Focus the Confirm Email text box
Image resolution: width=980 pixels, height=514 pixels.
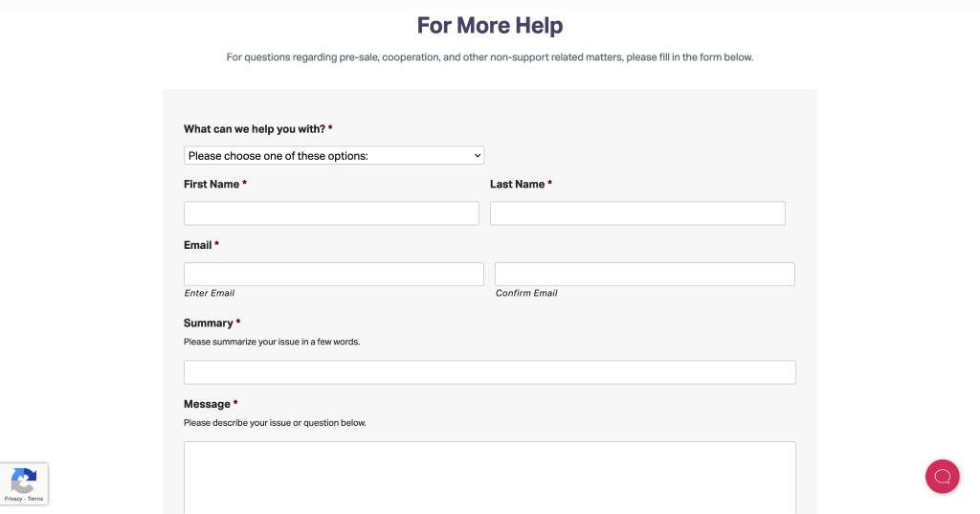tap(644, 274)
